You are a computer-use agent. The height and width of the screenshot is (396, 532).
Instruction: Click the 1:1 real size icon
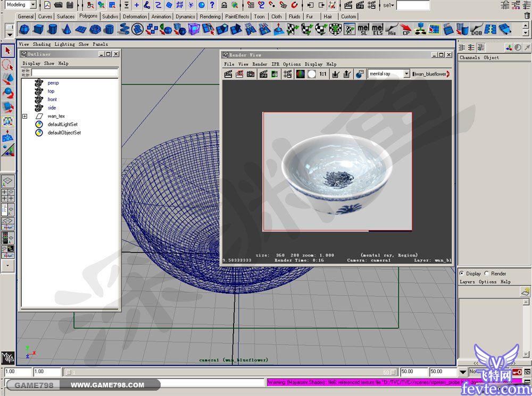[323, 74]
